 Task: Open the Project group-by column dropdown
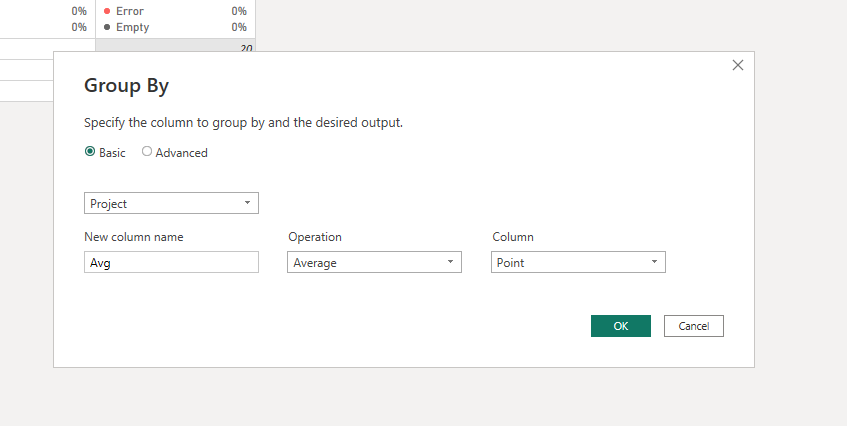pyautogui.click(x=171, y=203)
